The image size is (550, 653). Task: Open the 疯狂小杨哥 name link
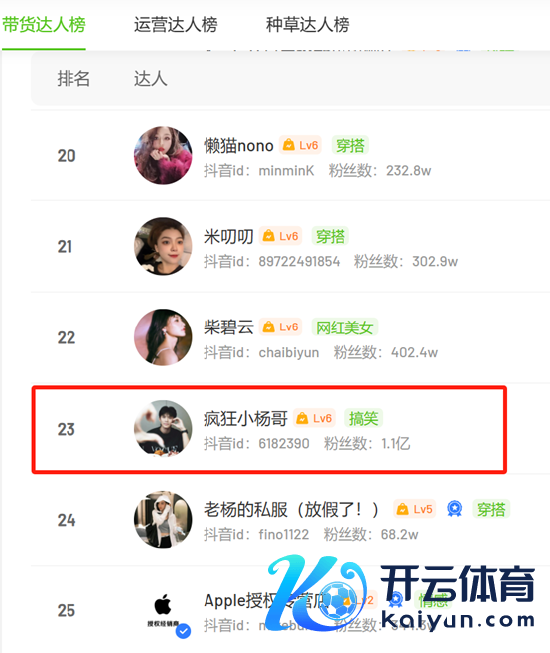tap(246, 419)
